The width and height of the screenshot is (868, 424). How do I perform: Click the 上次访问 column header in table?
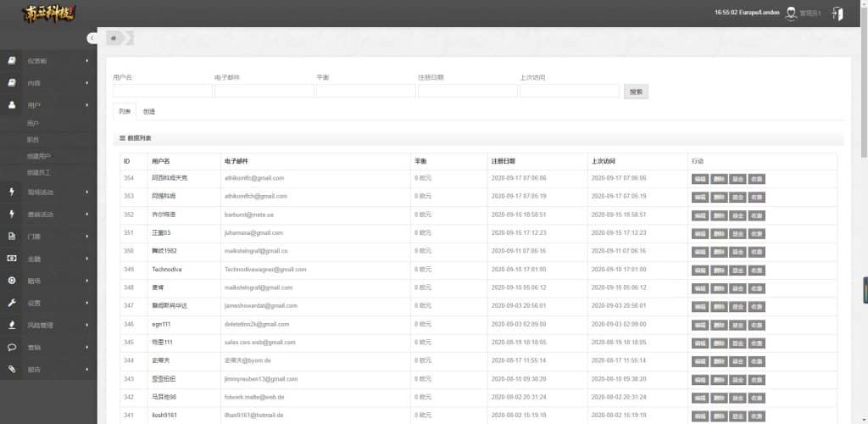click(603, 162)
